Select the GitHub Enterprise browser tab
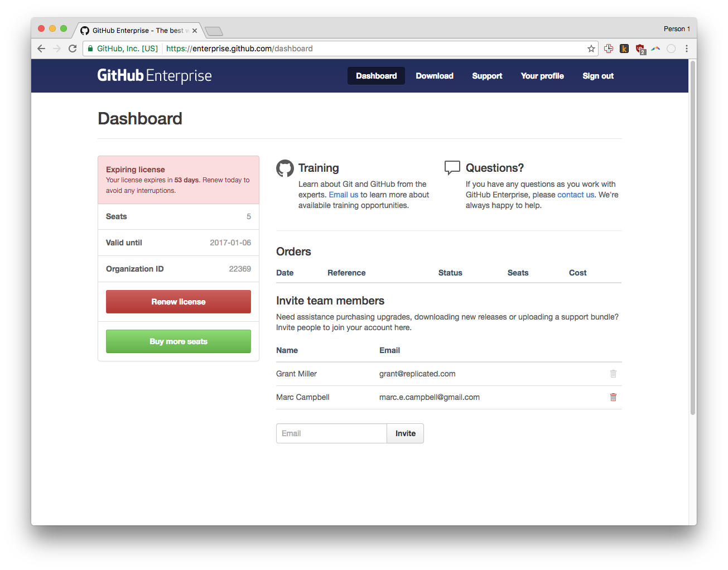728x570 pixels. tap(139, 31)
